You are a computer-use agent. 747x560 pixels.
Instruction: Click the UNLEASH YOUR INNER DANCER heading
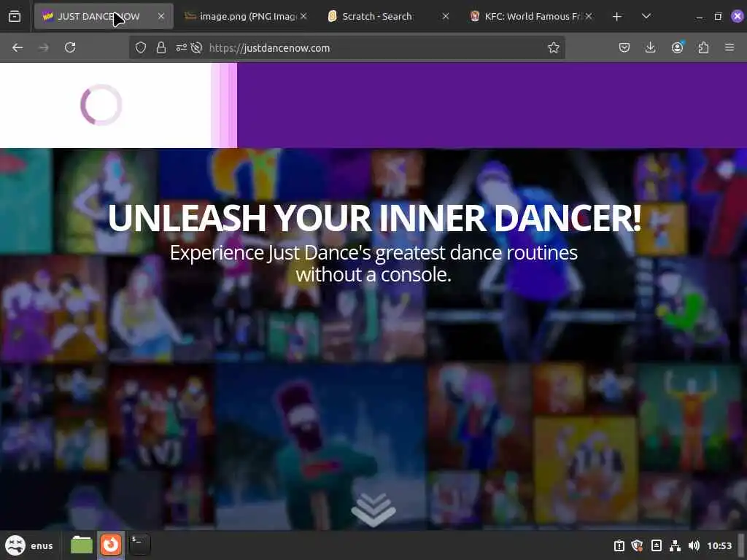click(374, 218)
